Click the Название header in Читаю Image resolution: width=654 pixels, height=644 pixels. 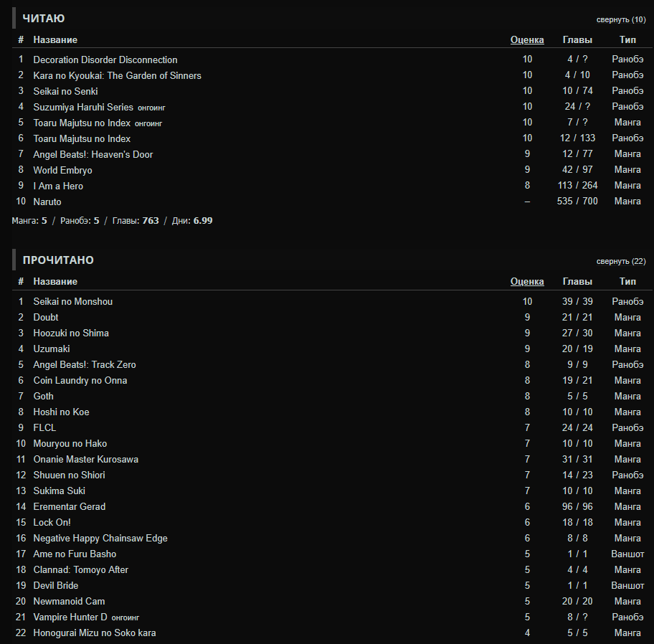(55, 40)
